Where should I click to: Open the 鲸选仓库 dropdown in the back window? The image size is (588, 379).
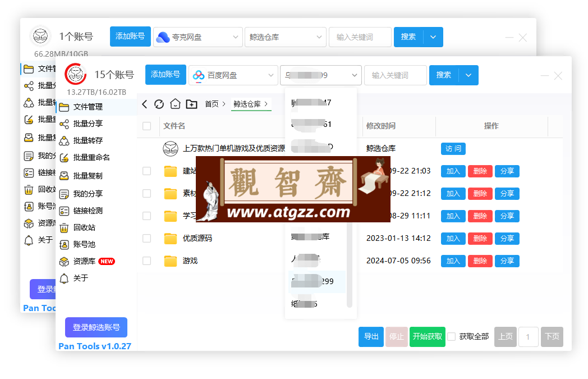[286, 37]
